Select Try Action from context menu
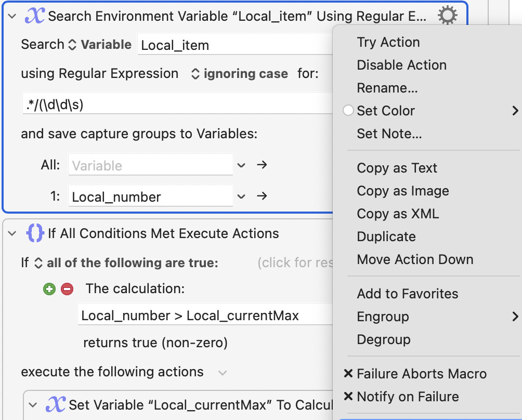This screenshot has height=420, width=522. point(388,42)
